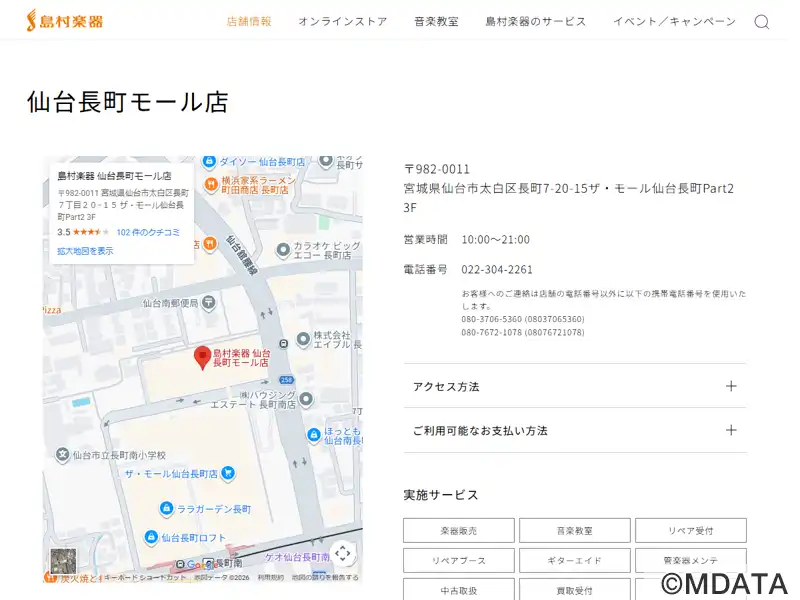800x600 pixels.
Task: Click the 拡大地図を表示 link
Action: pos(85,251)
